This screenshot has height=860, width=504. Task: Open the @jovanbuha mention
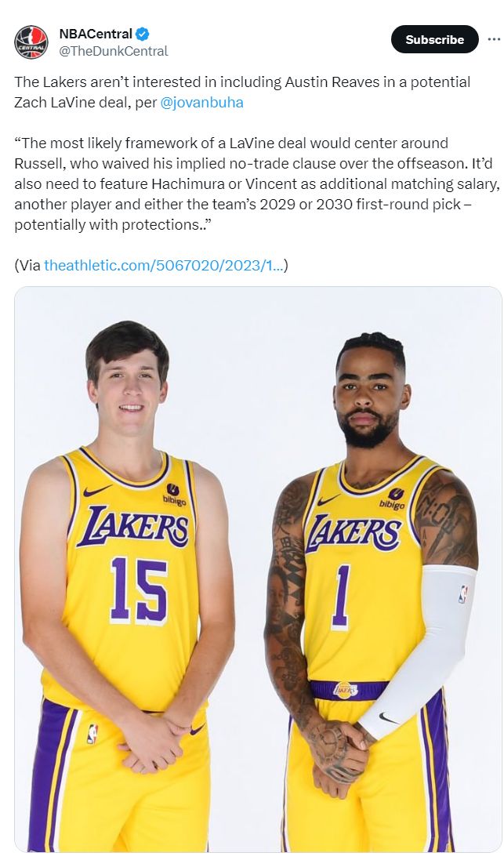pos(201,103)
